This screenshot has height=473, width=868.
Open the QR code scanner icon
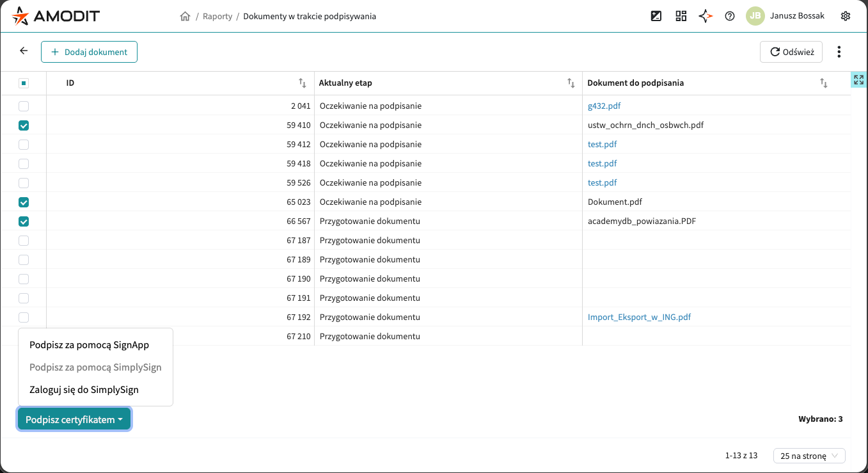681,16
